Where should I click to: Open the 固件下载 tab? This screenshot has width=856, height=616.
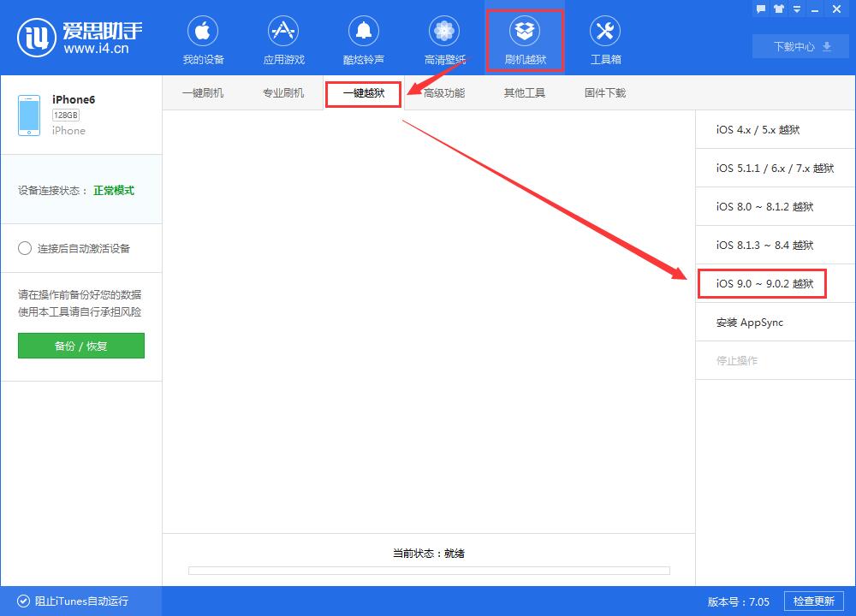coord(603,93)
